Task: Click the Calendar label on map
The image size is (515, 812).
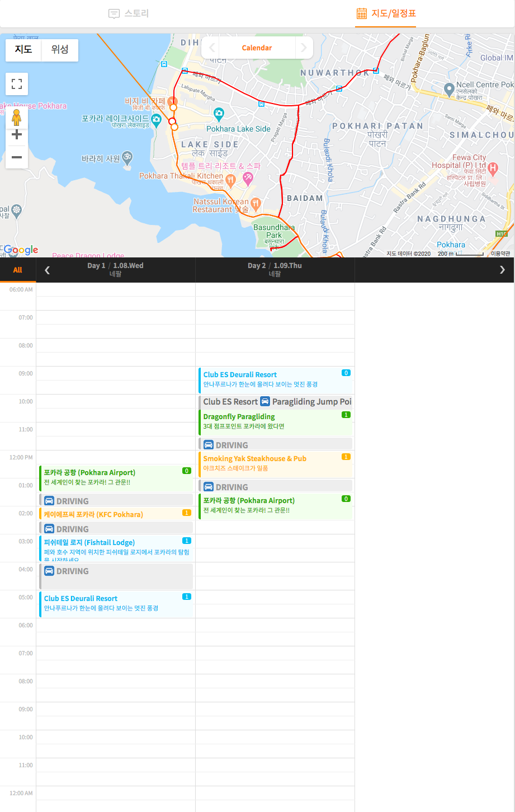Action: click(x=257, y=48)
